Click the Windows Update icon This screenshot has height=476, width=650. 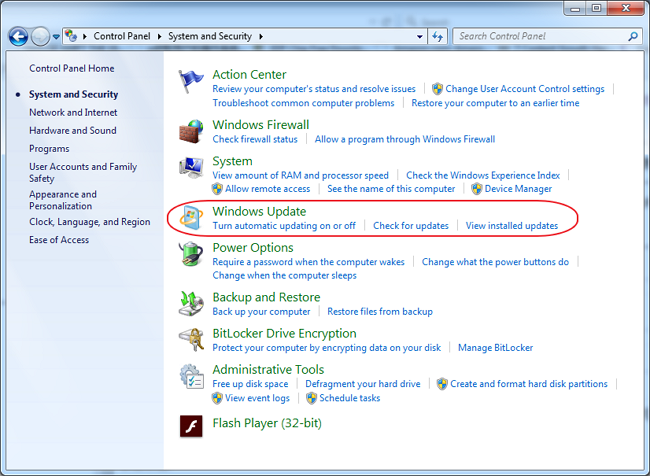191,217
